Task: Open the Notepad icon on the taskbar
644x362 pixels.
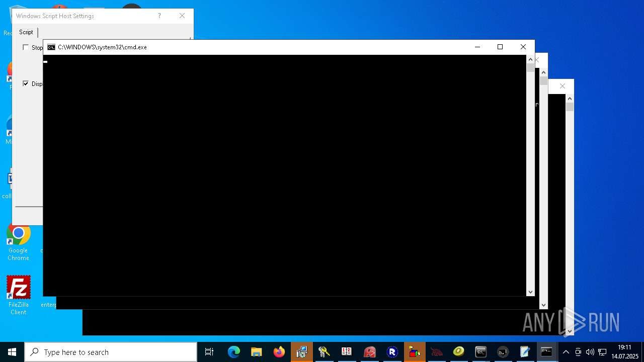Action: pyautogui.click(x=525, y=352)
